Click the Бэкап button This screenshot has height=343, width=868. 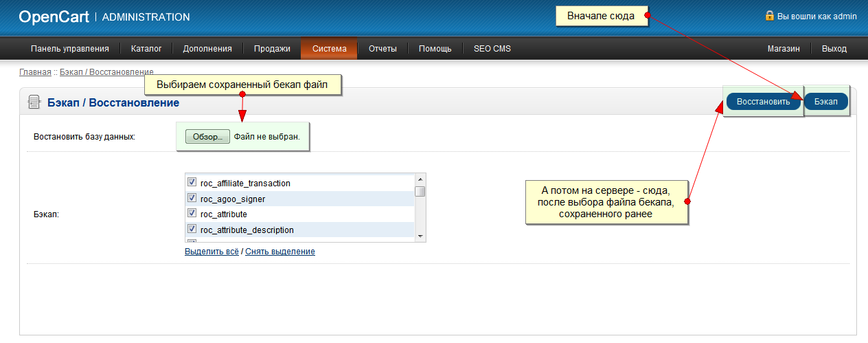tap(826, 101)
